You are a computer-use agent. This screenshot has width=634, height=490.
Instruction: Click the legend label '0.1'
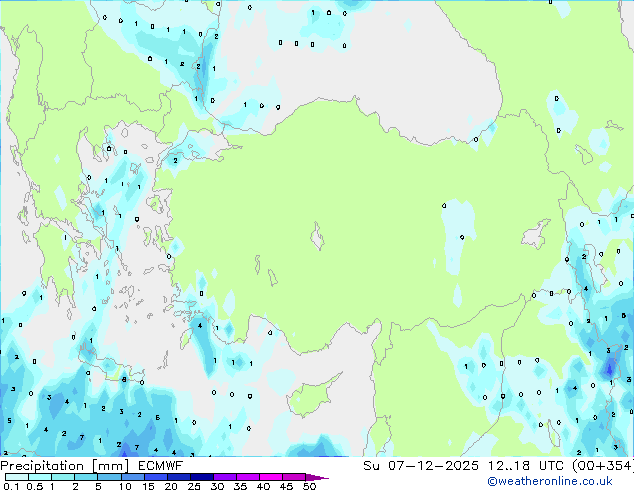(11, 486)
